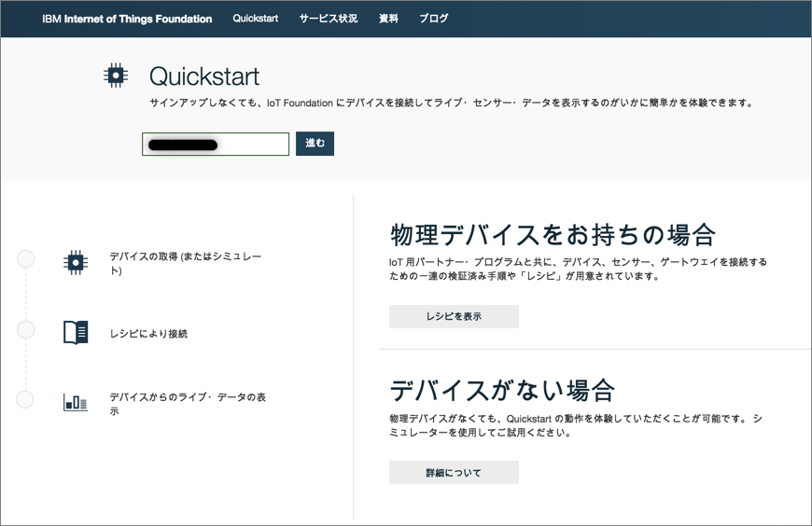
Task: Select step circle for ライブ・データの表示
Action: pyautogui.click(x=25, y=400)
